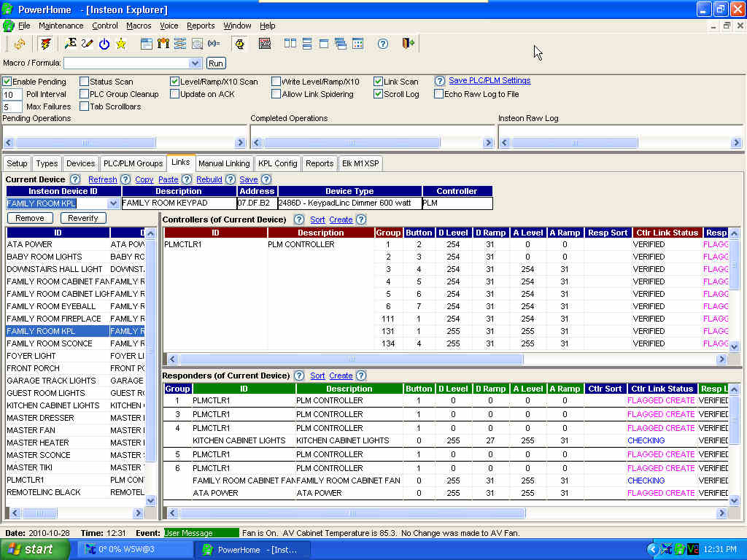Click help icon beside Responders (of Current Device)
The image size is (747, 560).
tap(298, 376)
